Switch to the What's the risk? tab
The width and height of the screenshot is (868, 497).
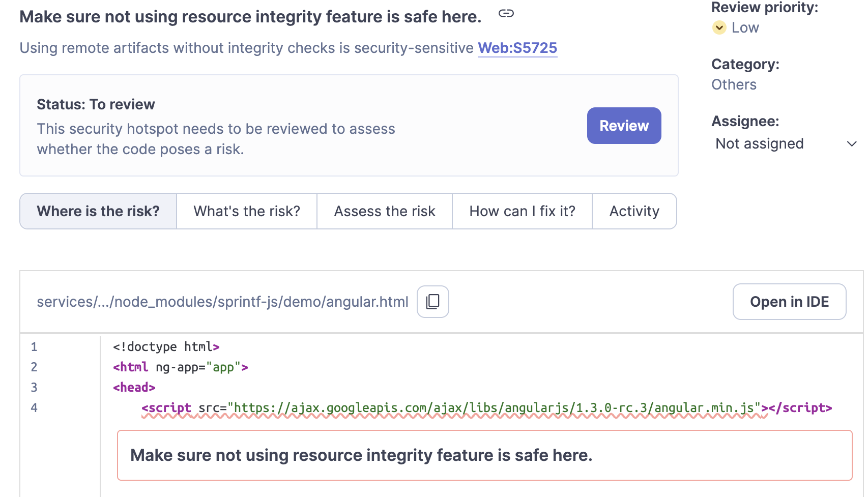click(x=247, y=211)
